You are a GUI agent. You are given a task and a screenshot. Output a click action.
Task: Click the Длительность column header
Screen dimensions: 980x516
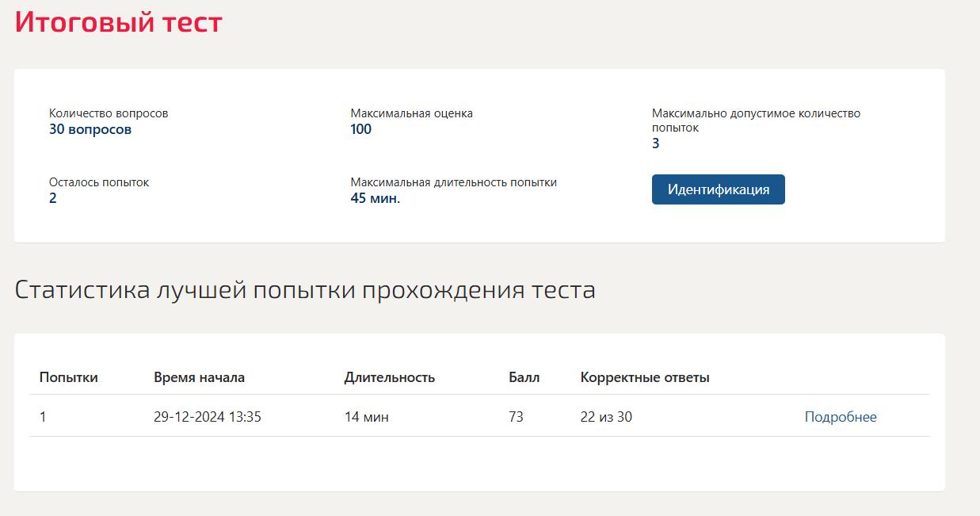(389, 377)
